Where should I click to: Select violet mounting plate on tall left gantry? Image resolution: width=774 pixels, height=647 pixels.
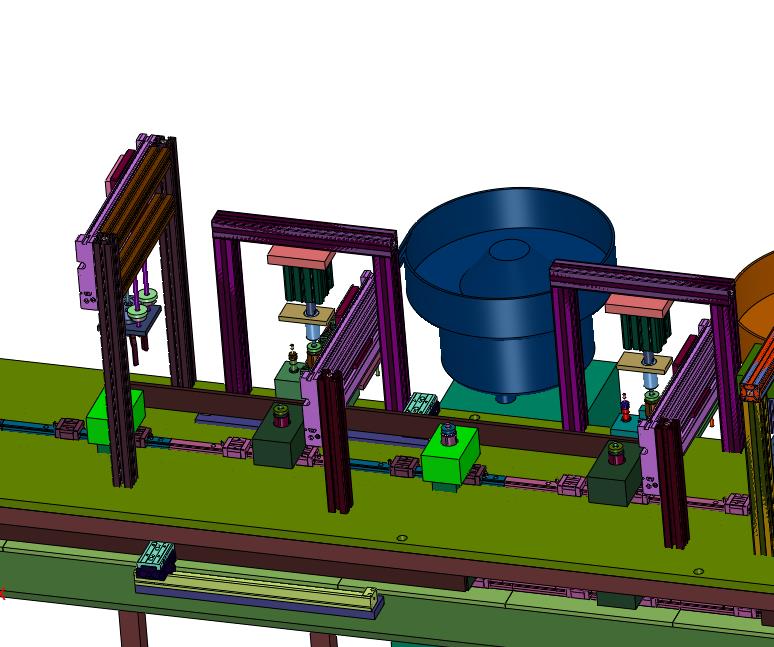point(87,272)
